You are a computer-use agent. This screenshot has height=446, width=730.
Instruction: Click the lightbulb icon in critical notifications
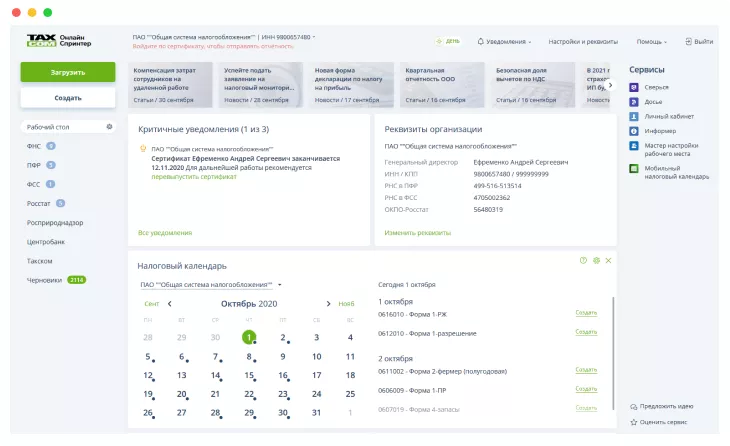coord(143,149)
